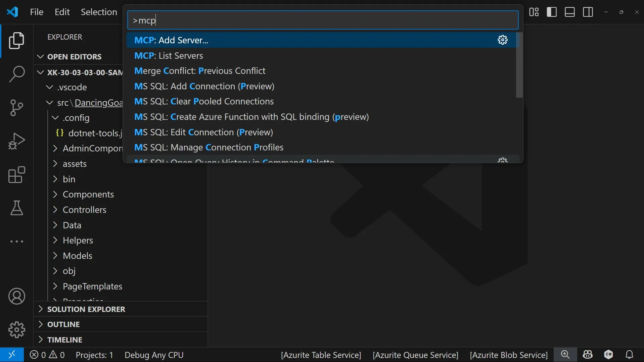Click Azurite Queue Service status item
The height and width of the screenshot is (362, 644).
coord(415,355)
